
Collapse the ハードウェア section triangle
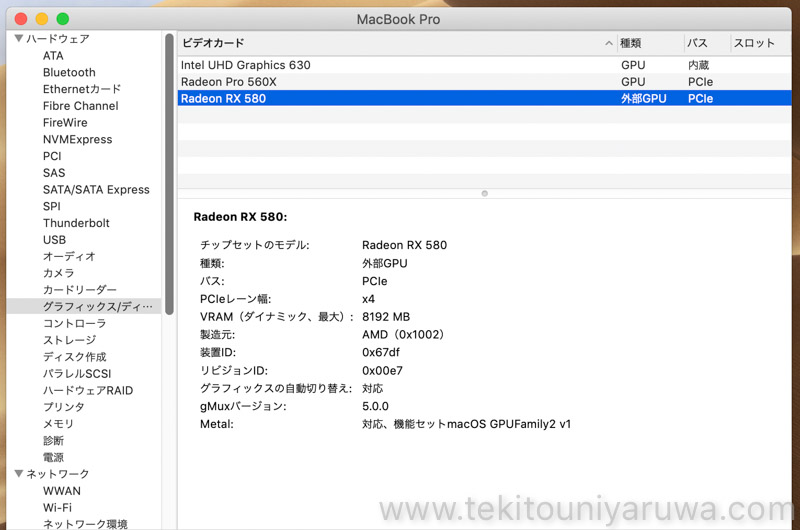coord(19,38)
